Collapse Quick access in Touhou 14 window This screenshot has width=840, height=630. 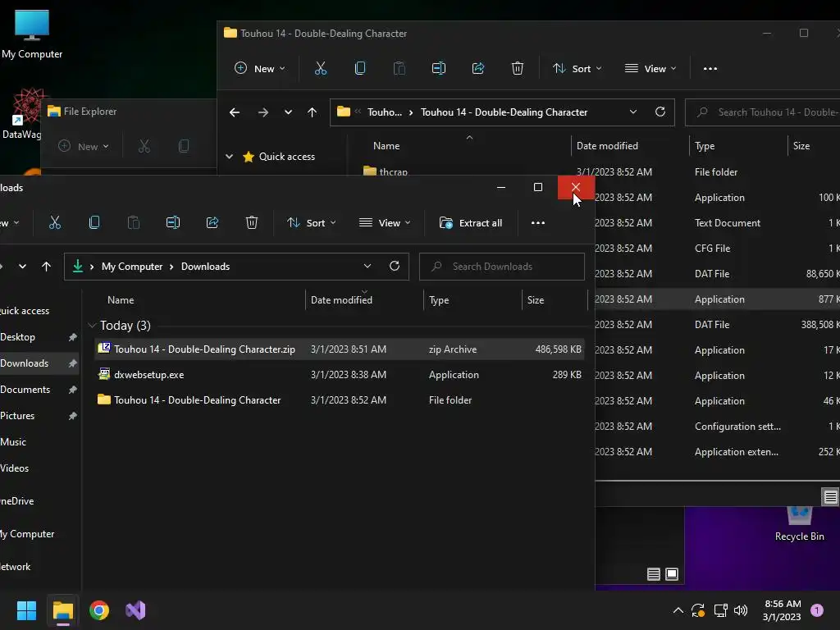[x=230, y=157]
